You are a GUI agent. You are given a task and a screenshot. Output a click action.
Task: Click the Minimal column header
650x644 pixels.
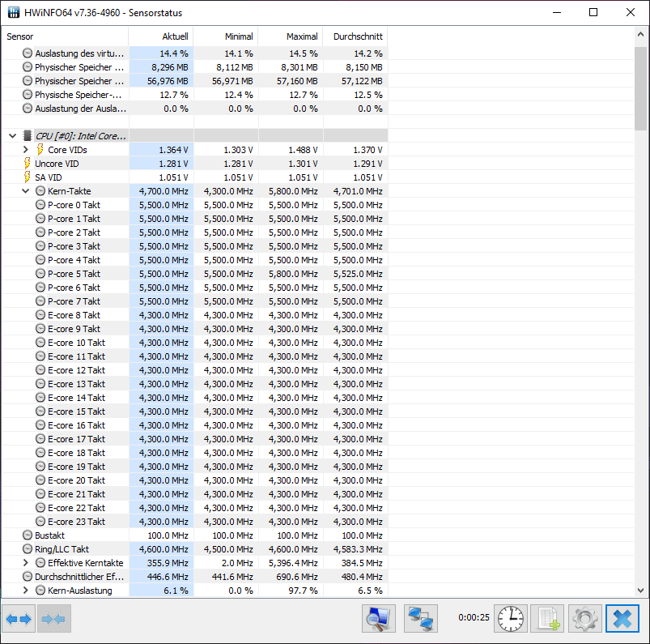tap(226, 36)
